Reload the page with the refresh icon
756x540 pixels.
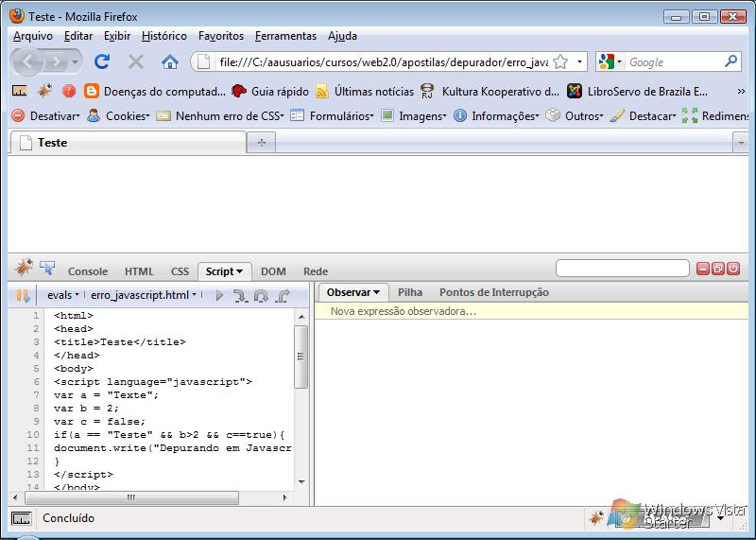pos(102,61)
